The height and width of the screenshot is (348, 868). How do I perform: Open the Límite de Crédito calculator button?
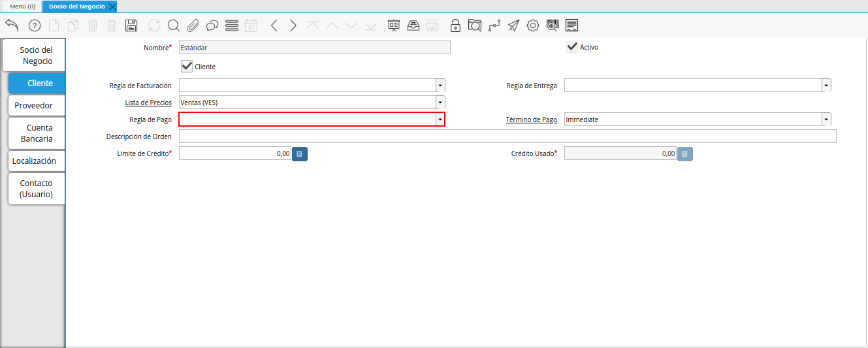click(x=299, y=153)
